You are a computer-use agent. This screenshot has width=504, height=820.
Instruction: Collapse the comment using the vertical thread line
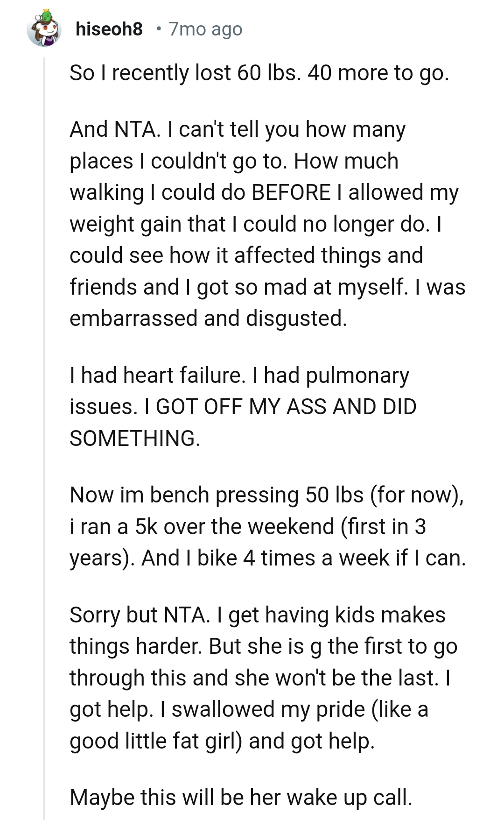[44, 420]
